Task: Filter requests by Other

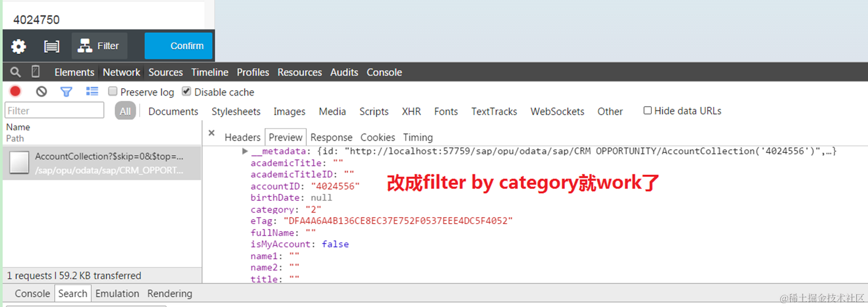Action: click(x=610, y=112)
